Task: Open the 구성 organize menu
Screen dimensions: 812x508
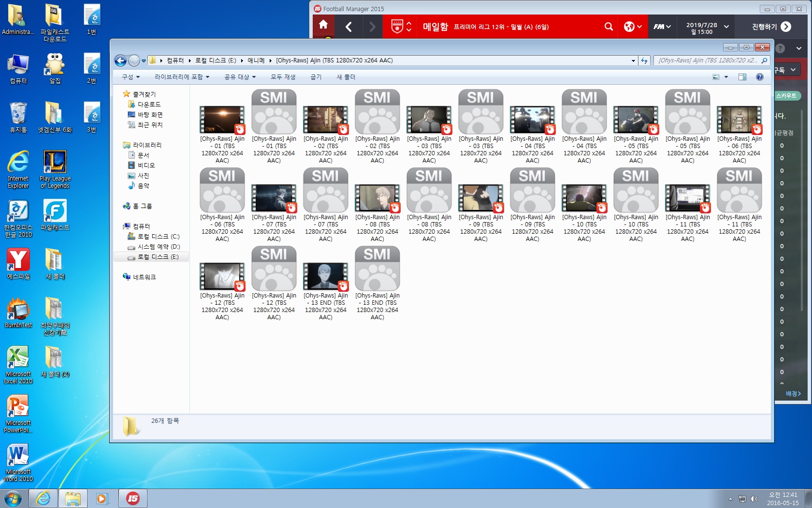Action: tap(130, 77)
